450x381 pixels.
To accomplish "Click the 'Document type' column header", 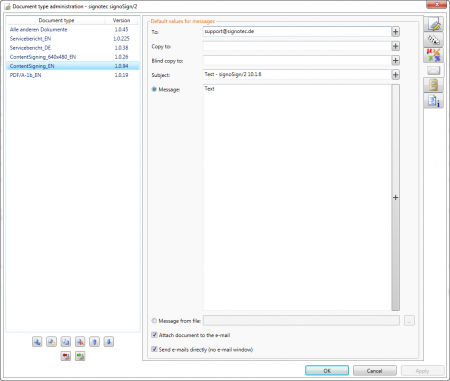I will click(56, 20).
